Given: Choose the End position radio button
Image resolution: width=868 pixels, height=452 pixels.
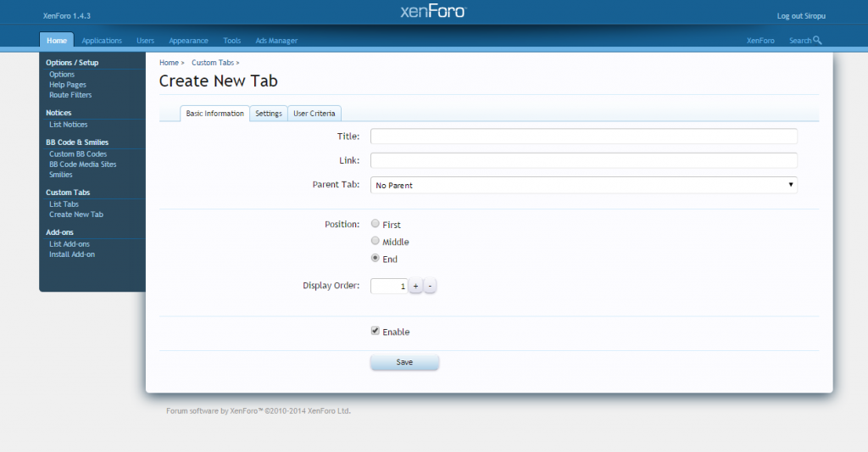Looking at the screenshot, I should pos(376,259).
